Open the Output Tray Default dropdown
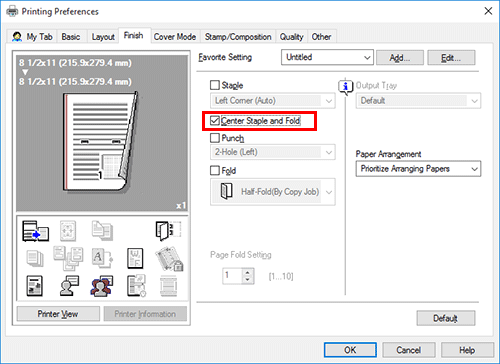This screenshot has height=364, width=500. 418,100
